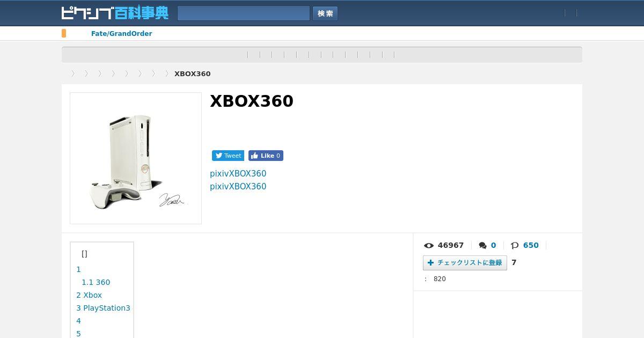Share the article with the Tweet button
Image resolution: width=644 pixels, height=338 pixels.
coord(228,156)
